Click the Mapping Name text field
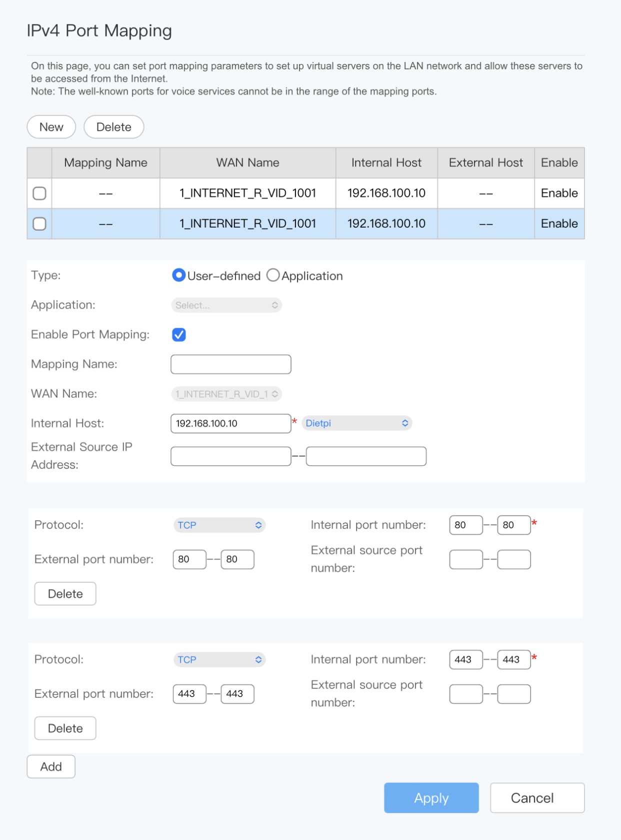Viewport: 621px width, 840px height. (x=230, y=364)
